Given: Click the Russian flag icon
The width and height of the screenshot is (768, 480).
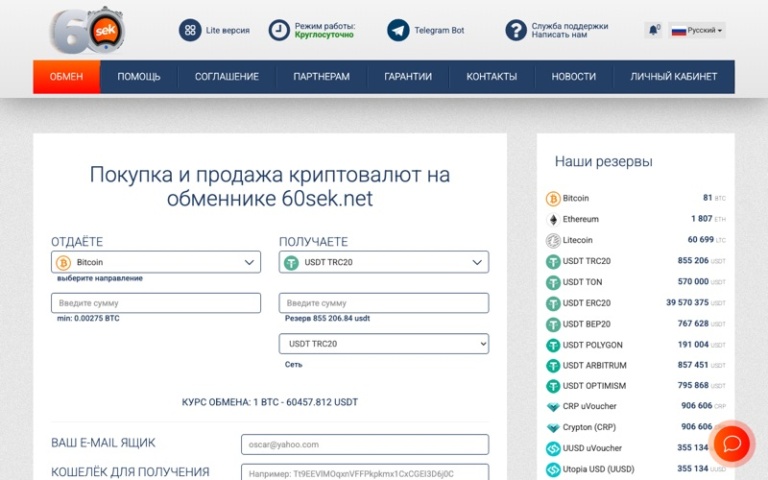Looking at the screenshot, I should (x=678, y=30).
